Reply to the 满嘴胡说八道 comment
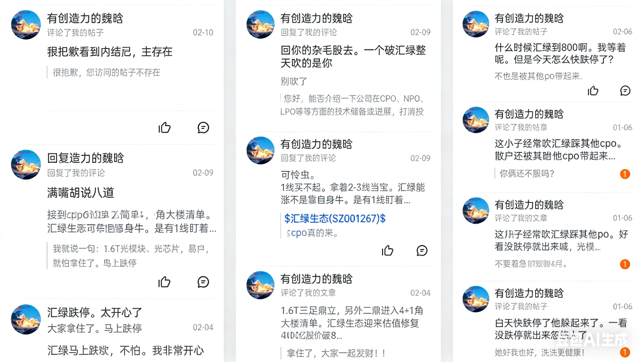The height and width of the screenshot is (362, 644). 203,282
